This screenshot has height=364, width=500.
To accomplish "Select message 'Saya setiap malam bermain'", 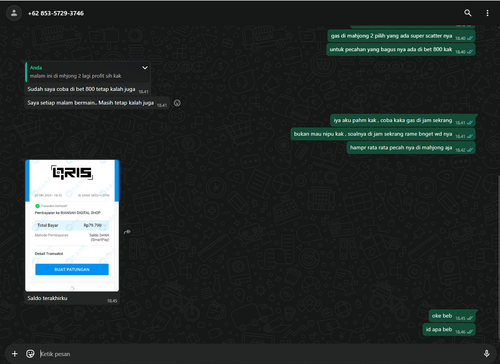I will pos(97,103).
